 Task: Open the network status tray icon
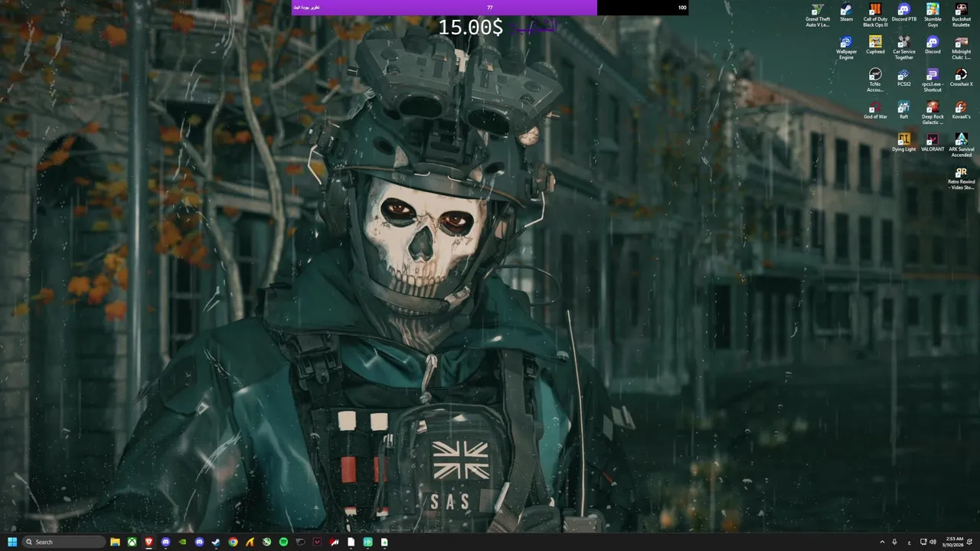(x=923, y=542)
